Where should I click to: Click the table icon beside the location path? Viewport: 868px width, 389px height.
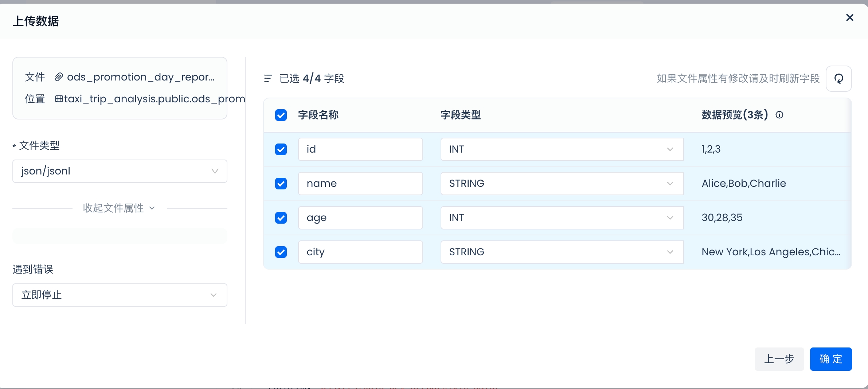(59, 99)
